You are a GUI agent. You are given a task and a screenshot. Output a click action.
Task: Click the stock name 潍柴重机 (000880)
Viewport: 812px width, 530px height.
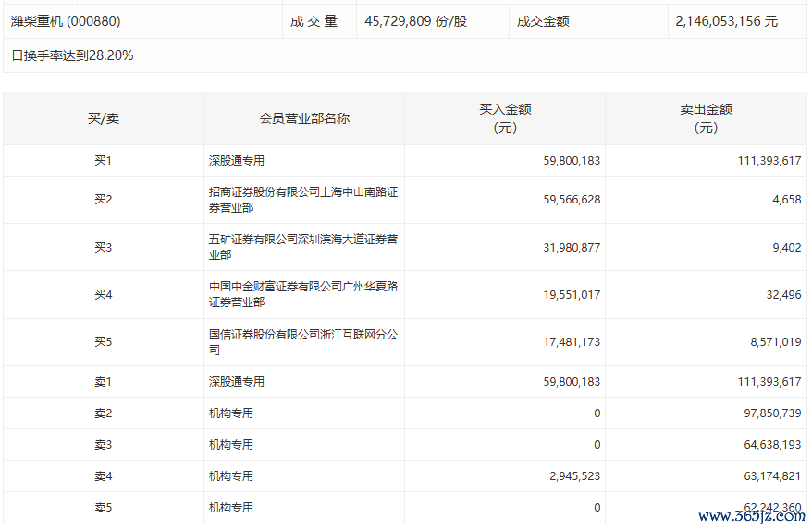(x=66, y=20)
